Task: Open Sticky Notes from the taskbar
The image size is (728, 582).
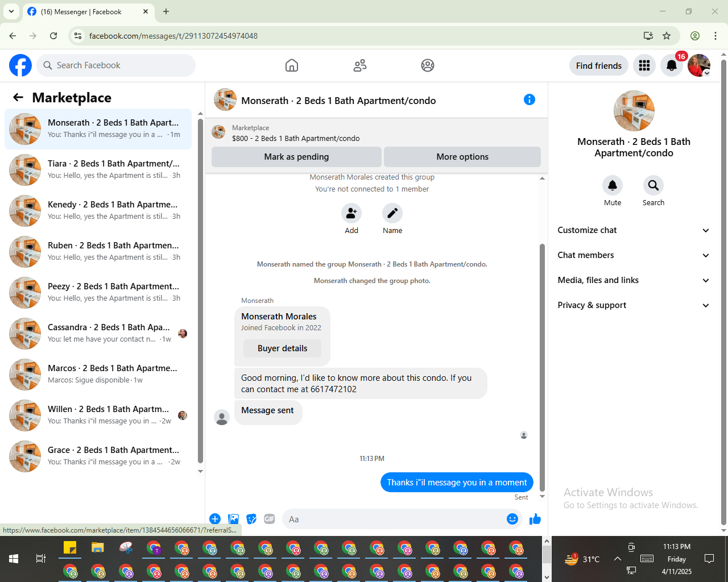Action: [70, 548]
